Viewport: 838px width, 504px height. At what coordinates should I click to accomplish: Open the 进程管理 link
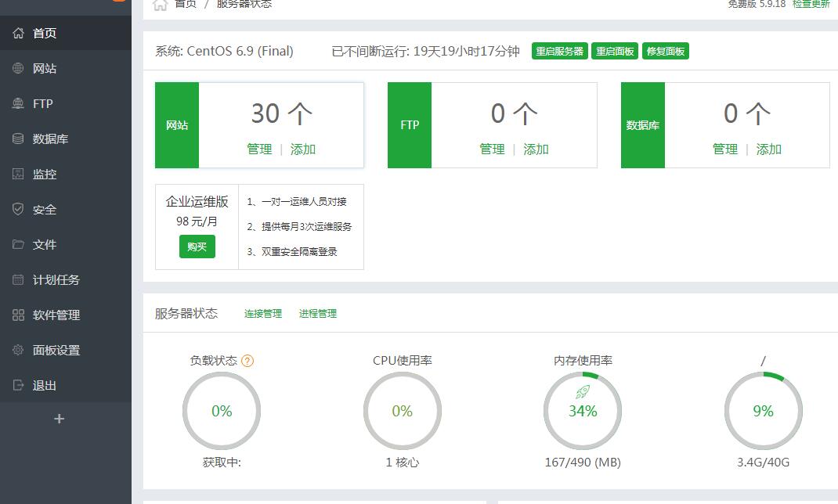click(317, 313)
